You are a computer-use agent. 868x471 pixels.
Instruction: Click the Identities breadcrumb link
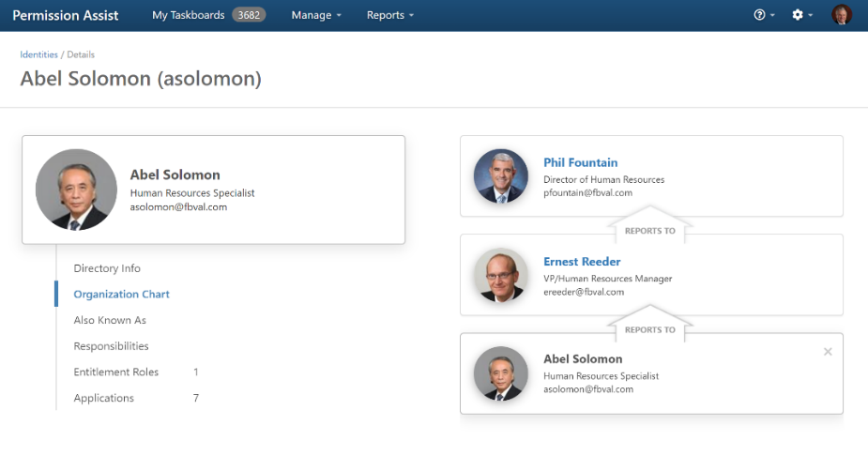point(38,54)
